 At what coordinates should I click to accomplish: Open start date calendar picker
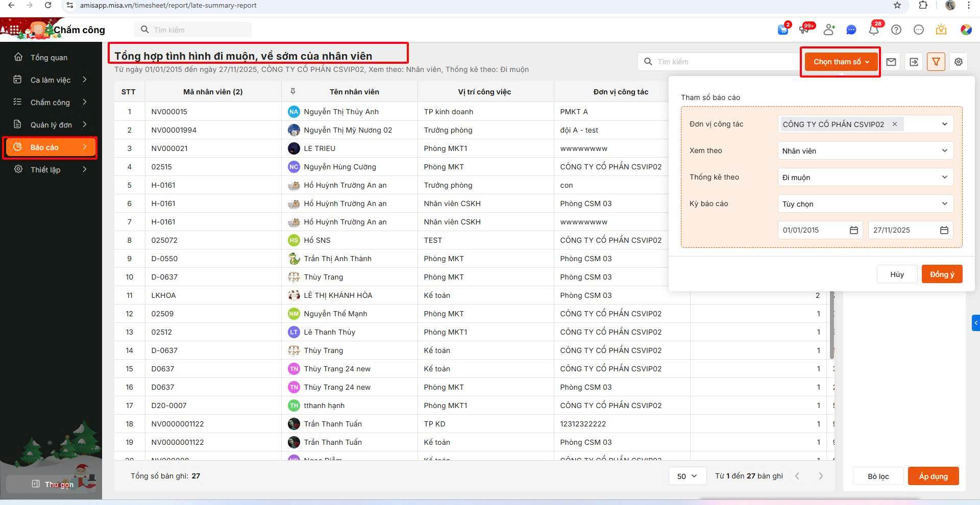[x=853, y=230]
